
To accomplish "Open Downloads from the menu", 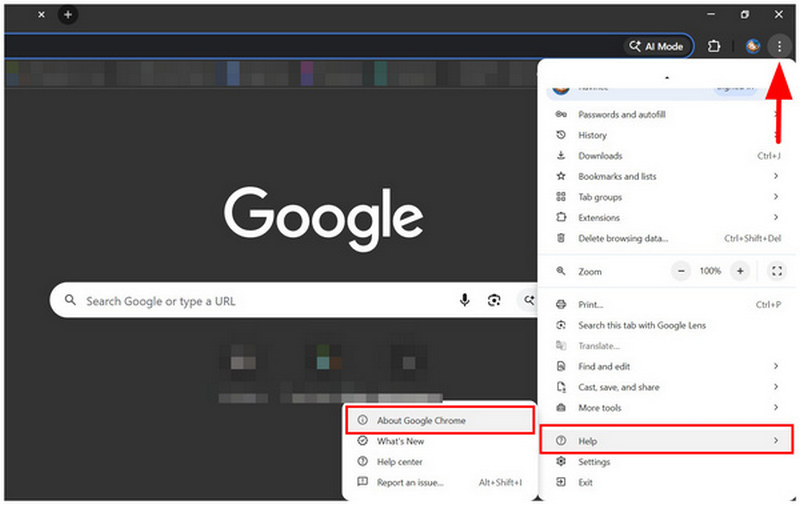I will pos(667,156).
